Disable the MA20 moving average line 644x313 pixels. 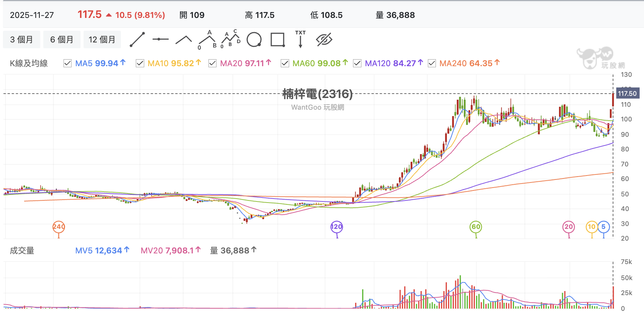click(x=212, y=63)
